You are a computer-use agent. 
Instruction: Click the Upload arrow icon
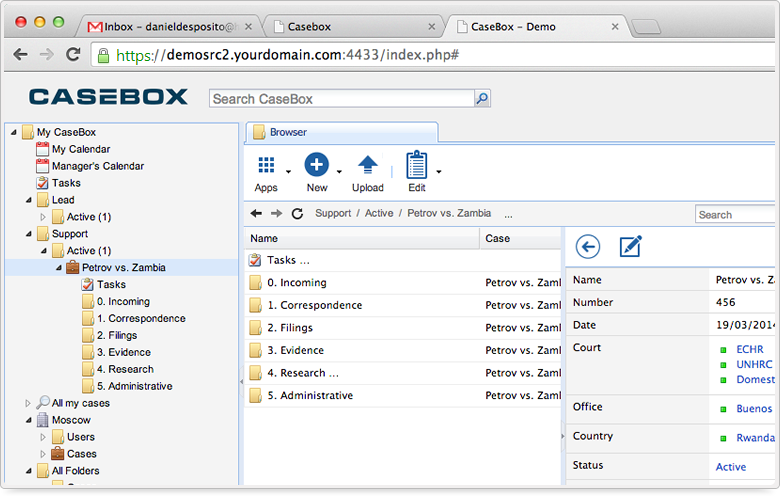coord(368,165)
